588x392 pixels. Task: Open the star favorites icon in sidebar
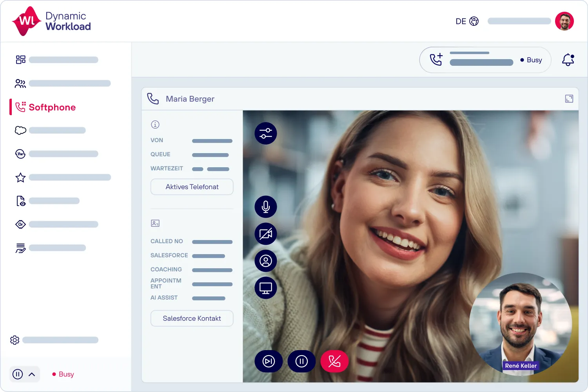click(20, 177)
